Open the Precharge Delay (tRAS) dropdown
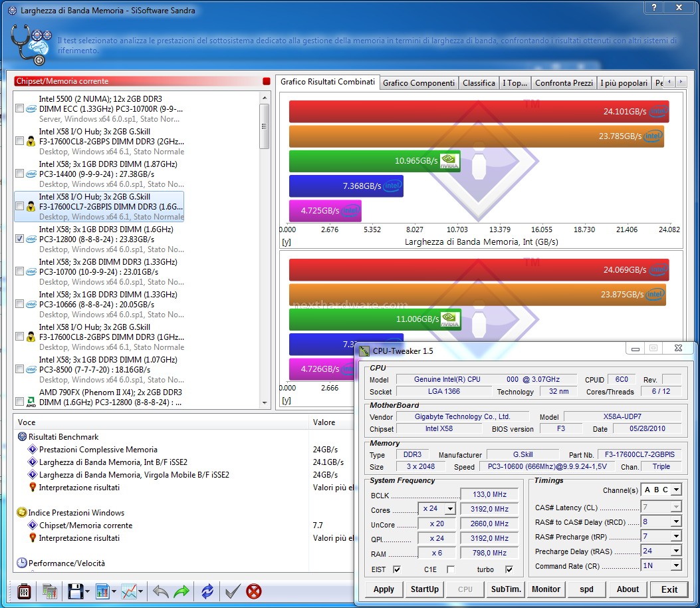700x608 pixels. [x=676, y=551]
